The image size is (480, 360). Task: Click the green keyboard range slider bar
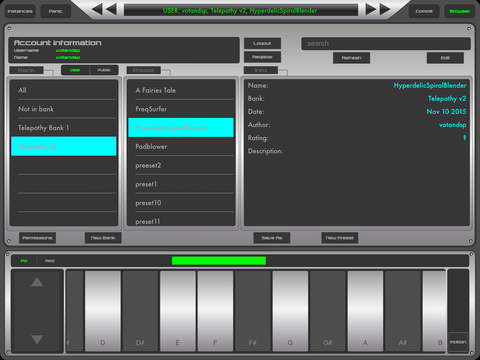[x=219, y=261]
